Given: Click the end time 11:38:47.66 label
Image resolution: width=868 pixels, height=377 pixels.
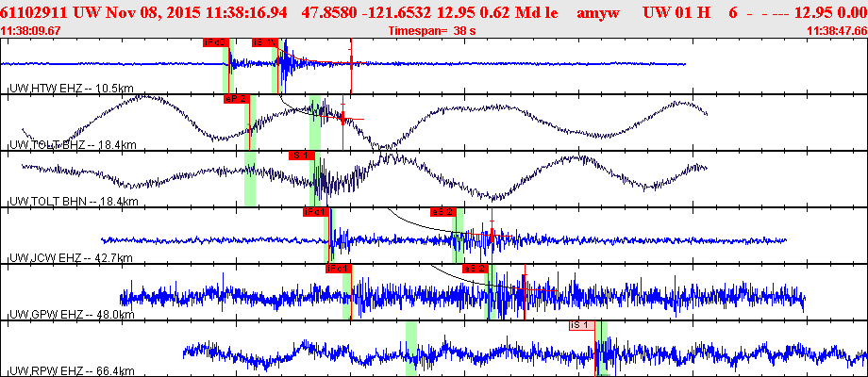Looking at the screenshot, I should pyautogui.click(x=837, y=30).
